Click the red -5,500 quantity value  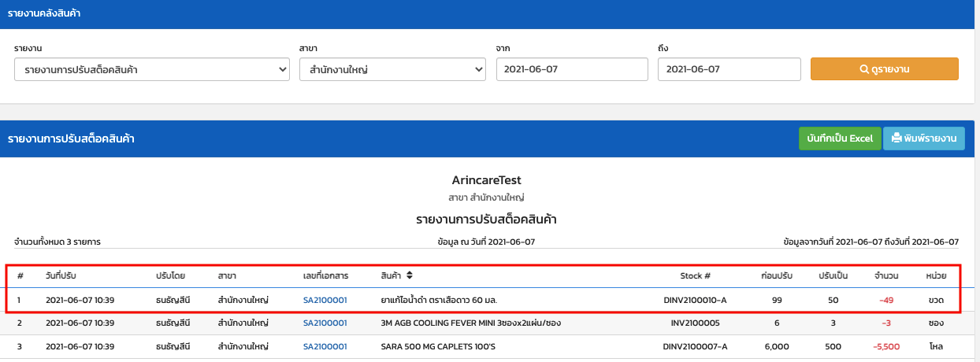click(886, 346)
